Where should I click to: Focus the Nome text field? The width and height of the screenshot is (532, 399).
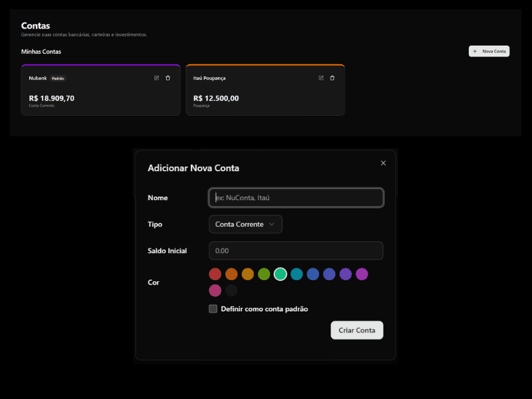click(x=296, y=198)
